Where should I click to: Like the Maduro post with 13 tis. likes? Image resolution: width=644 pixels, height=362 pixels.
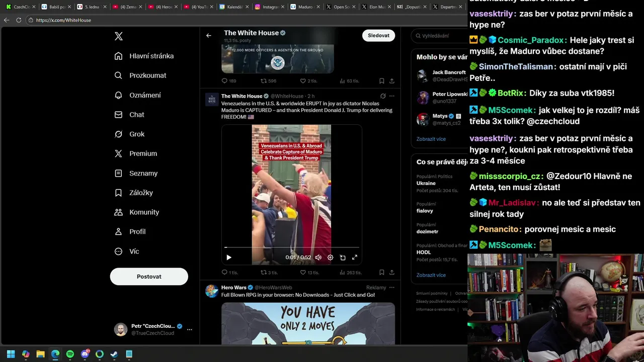309,273
